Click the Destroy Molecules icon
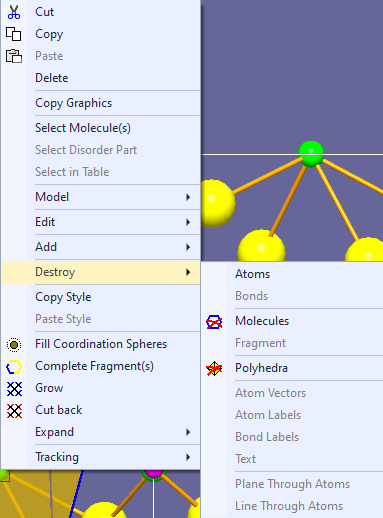The height and width of the screenshot is (518, 383). click(214, 322)
